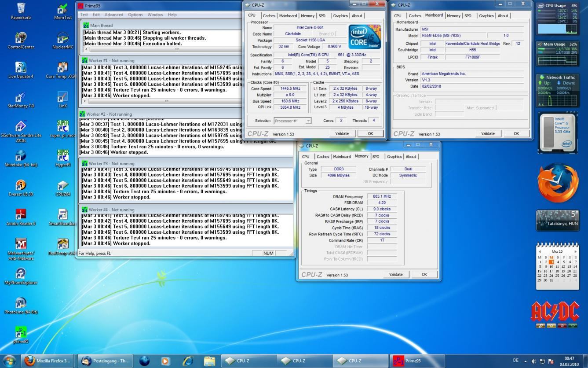The image size is (588, 368).
Task: Open the Tatabánya weather gadget
Action: pyautogui.click(x=558, y=220)
